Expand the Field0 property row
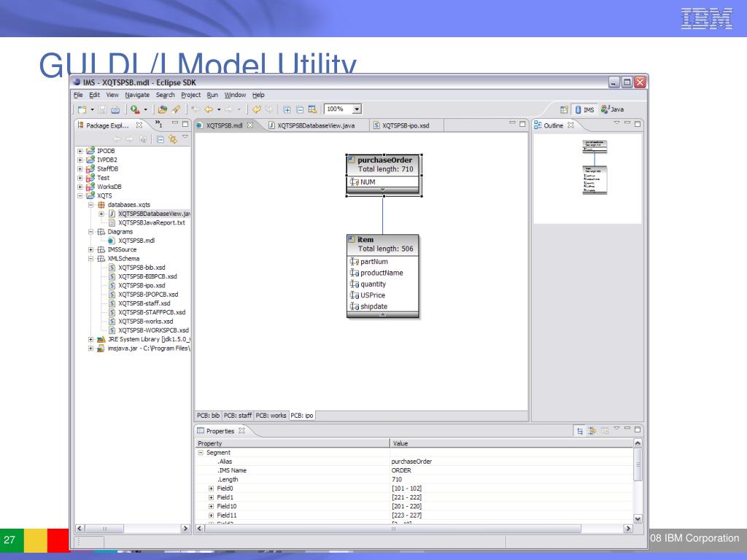The image size is (747, 560). point(211,489)
